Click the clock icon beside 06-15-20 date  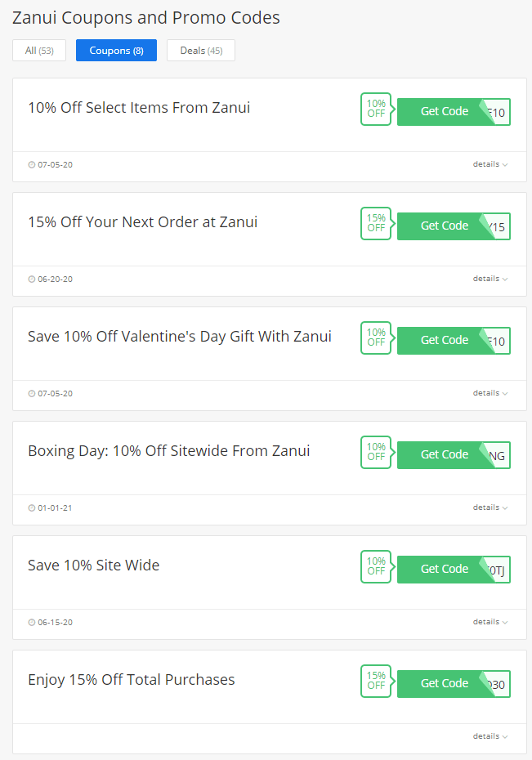[32, 623]
